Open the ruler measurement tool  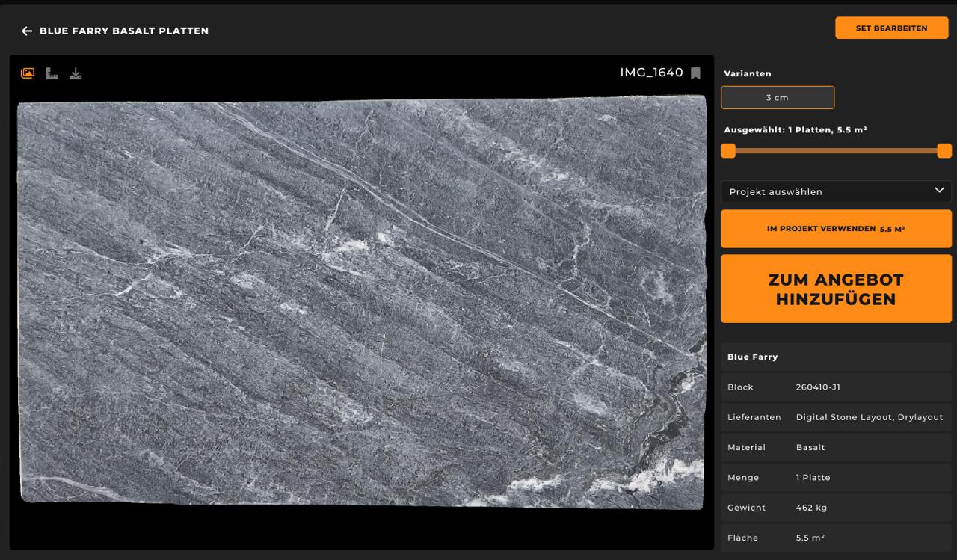(x=52, y=73)
